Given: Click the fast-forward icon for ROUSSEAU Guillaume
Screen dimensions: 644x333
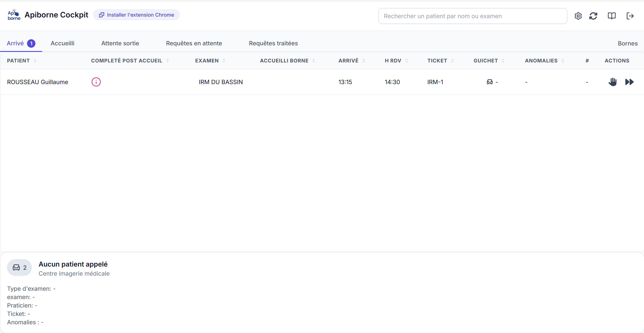Looking at the screenshot, I should 629,82.
